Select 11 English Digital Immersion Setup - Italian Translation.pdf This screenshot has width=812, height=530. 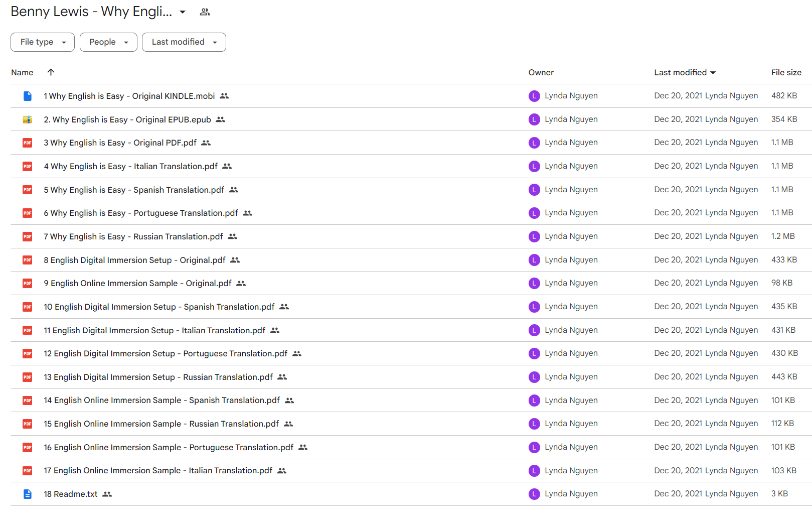click(x=154, y=330)
